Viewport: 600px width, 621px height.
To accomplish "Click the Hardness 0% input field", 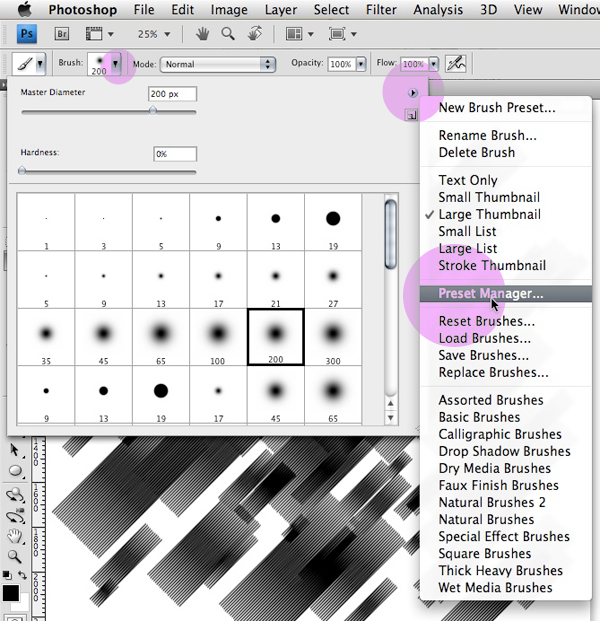I will 175,154.
